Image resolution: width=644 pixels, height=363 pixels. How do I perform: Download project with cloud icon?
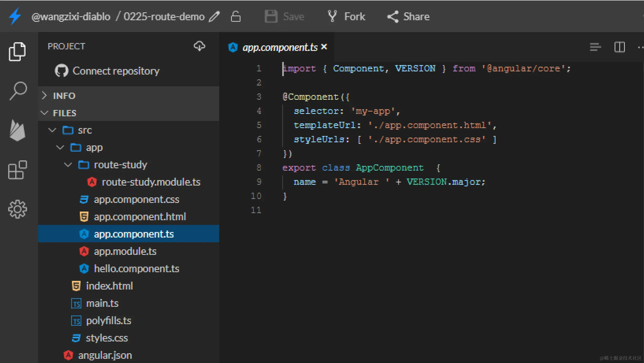[199, 46]
